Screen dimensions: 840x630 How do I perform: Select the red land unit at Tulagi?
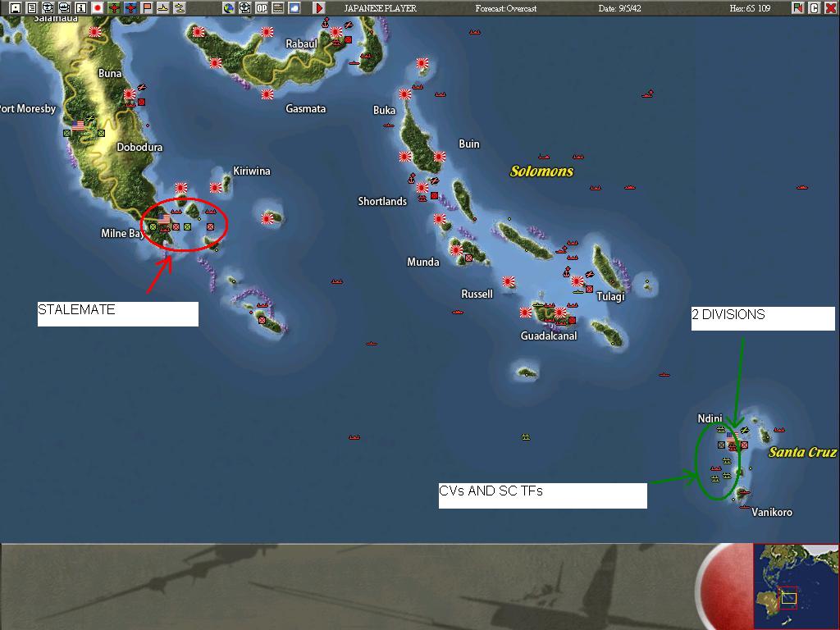[589, 289]
